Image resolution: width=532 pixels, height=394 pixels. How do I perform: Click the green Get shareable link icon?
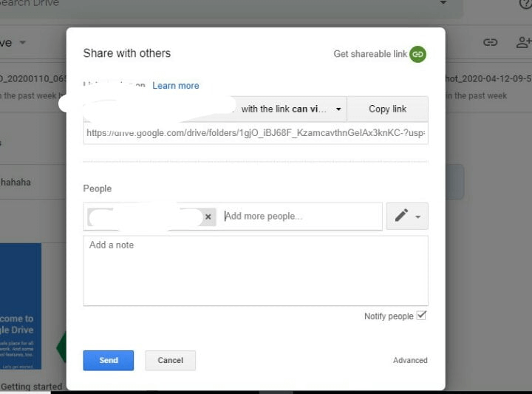417,54
